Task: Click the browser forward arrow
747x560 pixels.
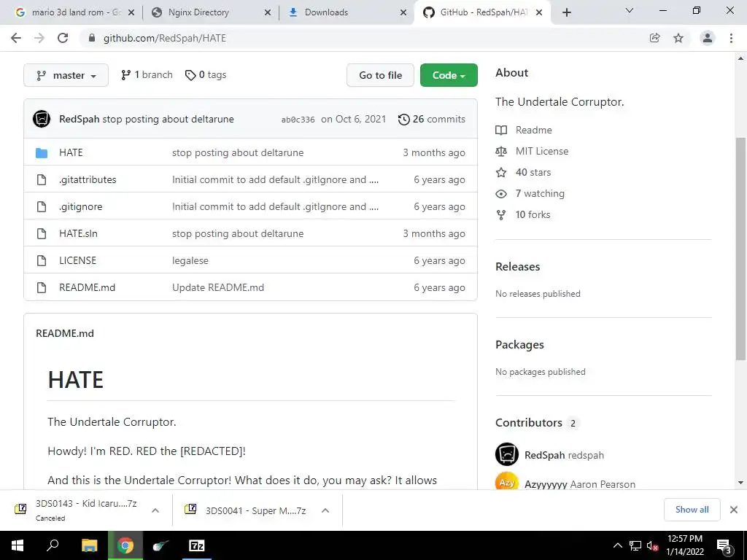Action: [x=39, y=38]
